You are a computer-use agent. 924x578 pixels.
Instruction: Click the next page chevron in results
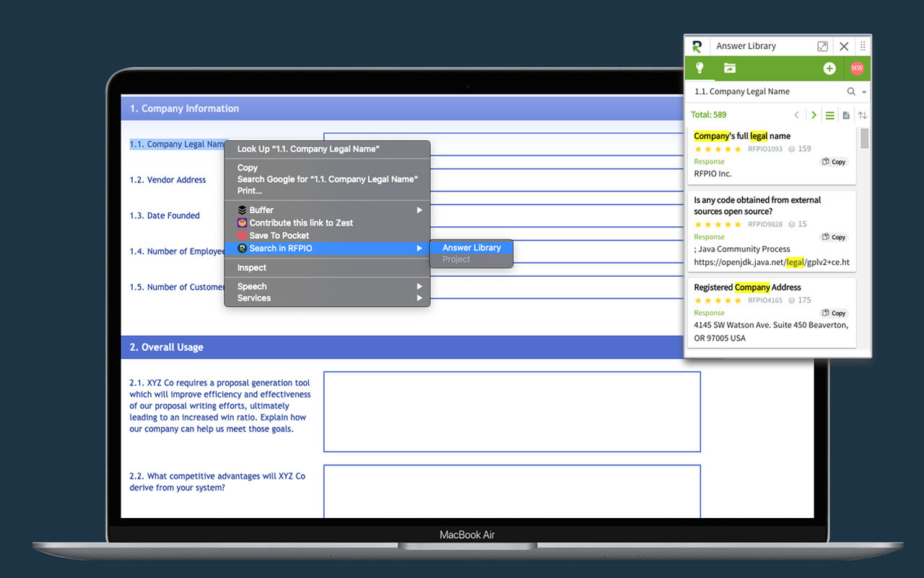click(813, 114)
